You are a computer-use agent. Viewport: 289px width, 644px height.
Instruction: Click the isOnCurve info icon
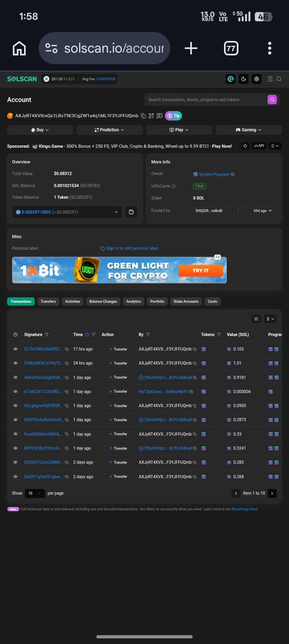pos(173,186)
